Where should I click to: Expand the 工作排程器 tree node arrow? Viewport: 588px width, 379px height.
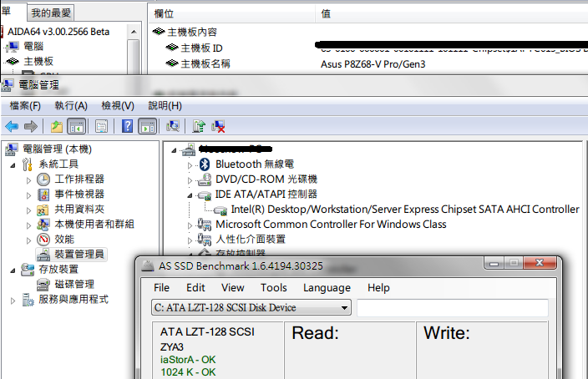click(x=29, y=180)
